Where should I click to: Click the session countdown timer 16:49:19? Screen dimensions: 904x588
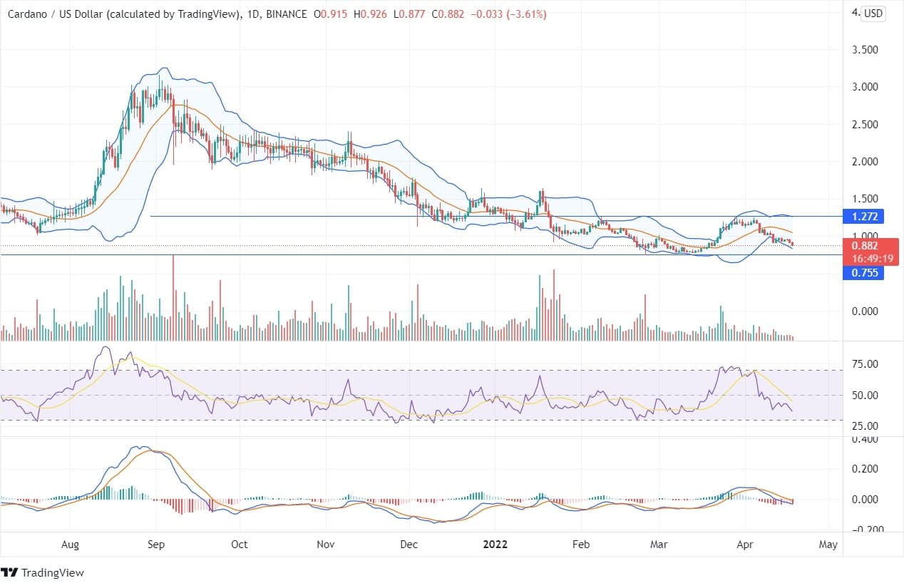[x=873, y=258]
